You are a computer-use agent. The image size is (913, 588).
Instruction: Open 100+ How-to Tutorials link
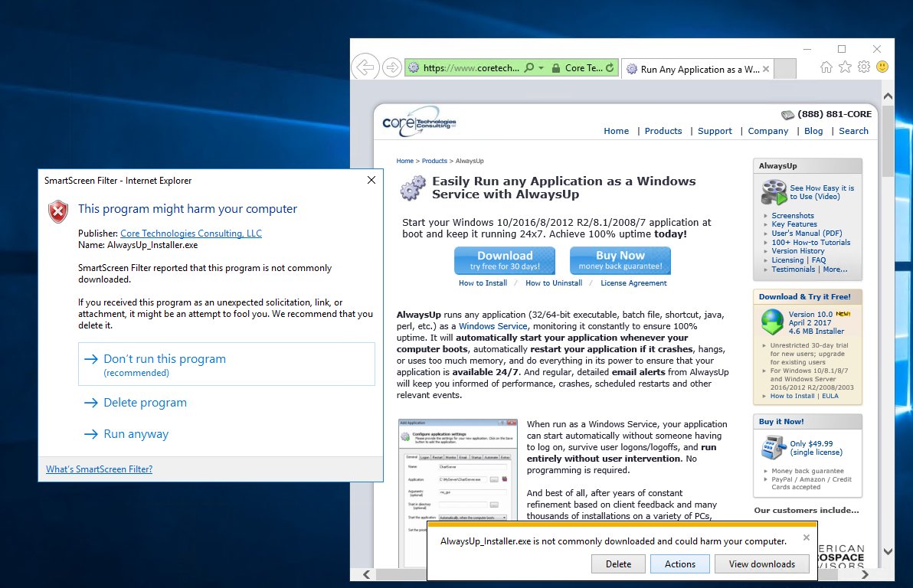pyautogui.click(x=810, y=242)
